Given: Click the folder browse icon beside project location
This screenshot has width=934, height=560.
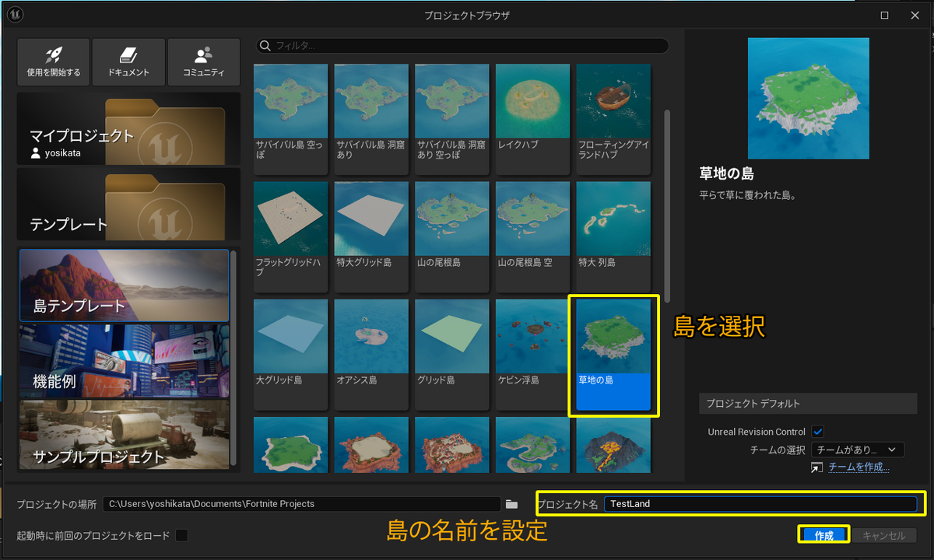Looking at the screenshot, I should [x=512, y=504].
